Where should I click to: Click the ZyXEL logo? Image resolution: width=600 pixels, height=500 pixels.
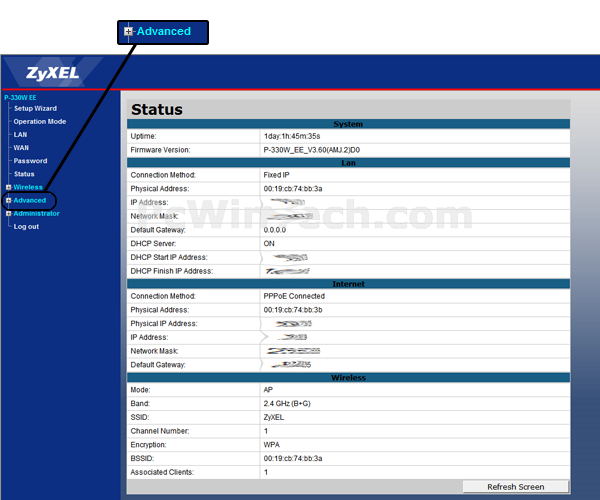pos(52,73)
